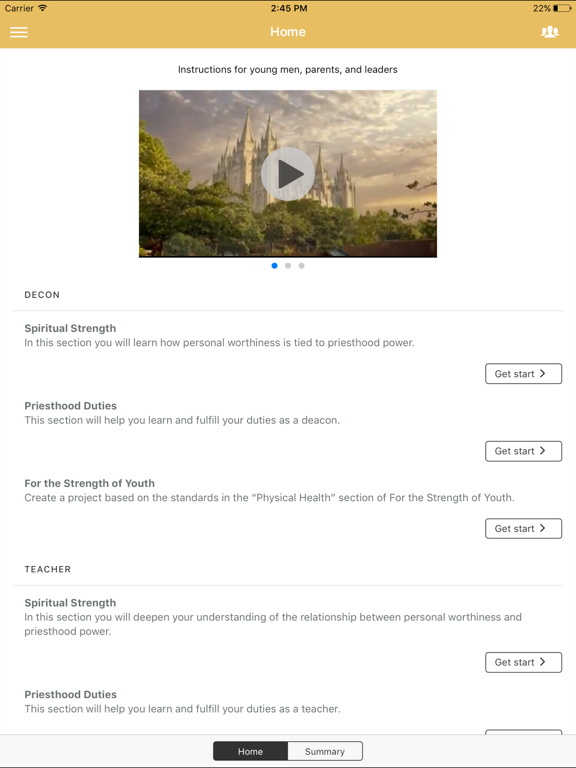The image size is (576, 768).
Task: Tap the temple video thumbnail image
Action: pyautogui.click(x=288, y=173)
